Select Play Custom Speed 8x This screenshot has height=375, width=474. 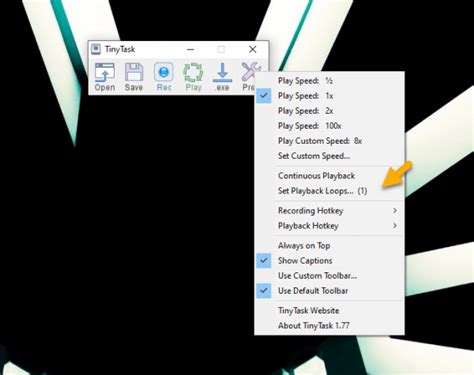pyautogui.click(x=329, y=141)
